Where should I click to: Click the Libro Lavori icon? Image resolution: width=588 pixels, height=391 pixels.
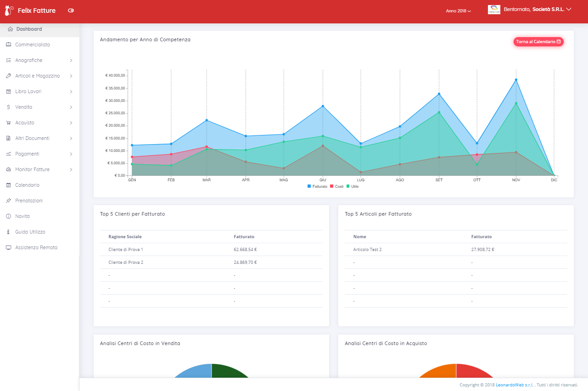[8, 91]
